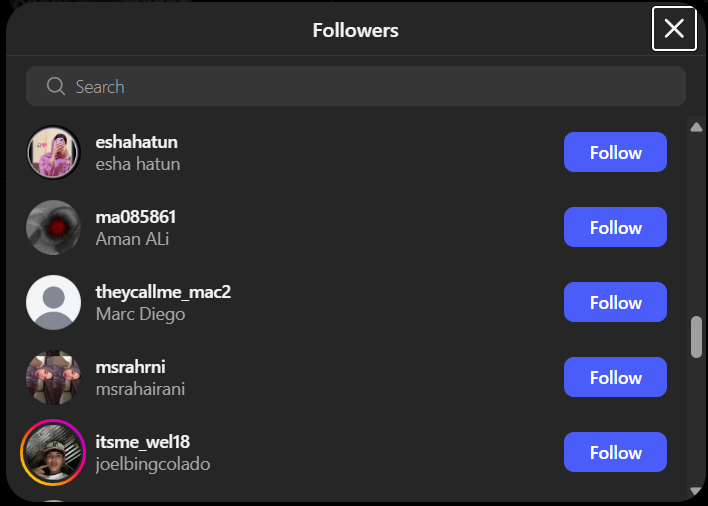Click the scroll down arrow
Screen dimensions: 708x506
click(696, 491)
